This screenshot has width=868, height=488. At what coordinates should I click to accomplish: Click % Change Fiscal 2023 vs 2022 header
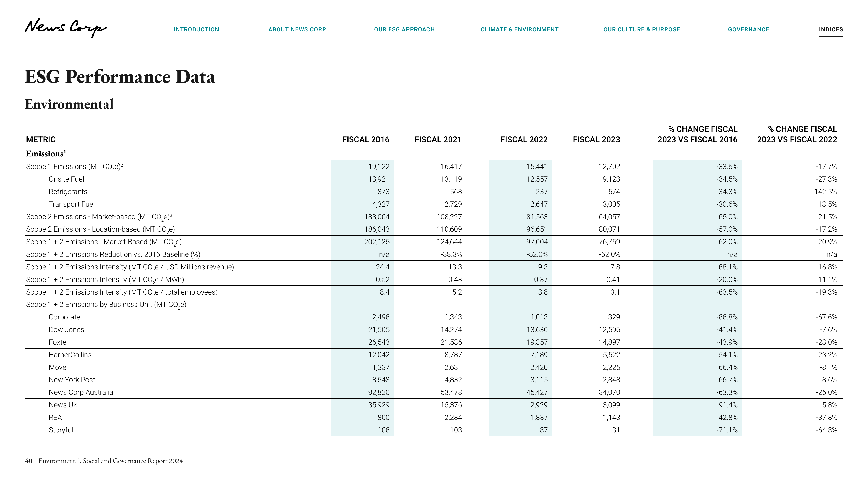797,134
